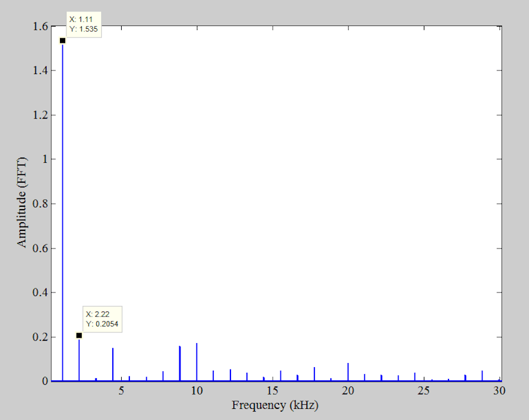Click the 30 tick label on the x-axis
Screen dimensions: 529x420
click(499, 391)
